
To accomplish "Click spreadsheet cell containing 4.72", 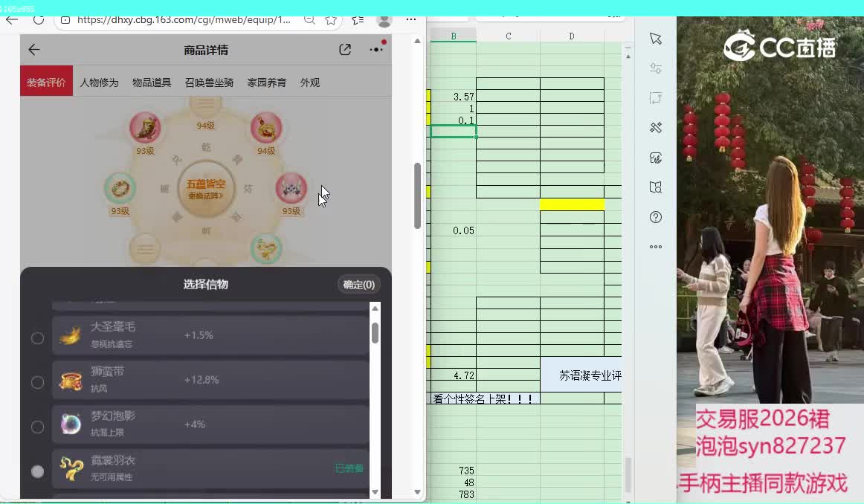I will 453,375.
